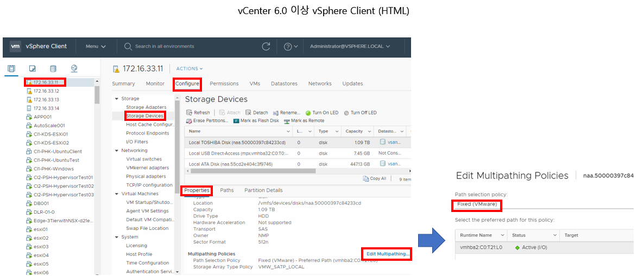The width and height of the screenshot is (644, 276).
Task: Click Turn Off LED
Action: (x=360, y=113)
